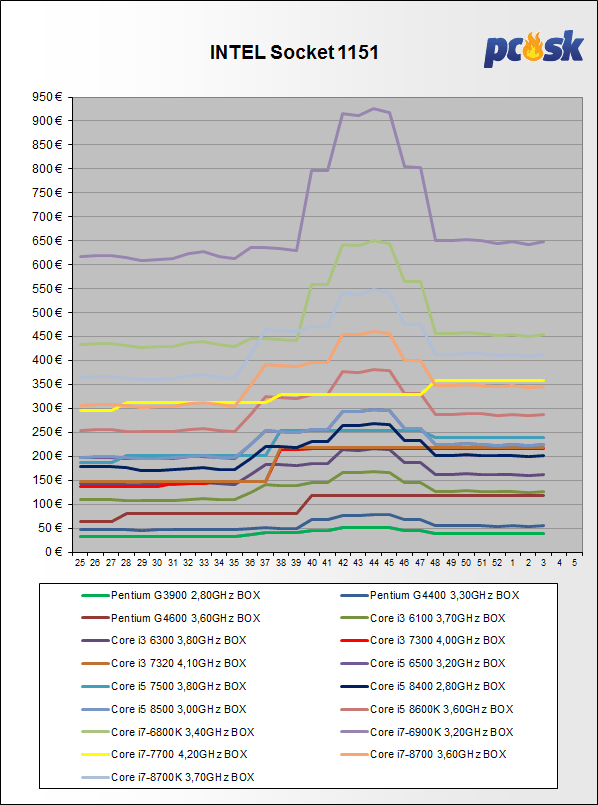Select the Core i3 6100 3,70GHz BOX legend label

point(437,618)
